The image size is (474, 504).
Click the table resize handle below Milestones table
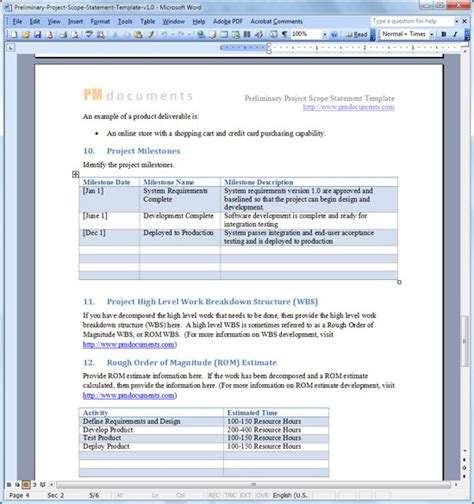pos(399,282)
